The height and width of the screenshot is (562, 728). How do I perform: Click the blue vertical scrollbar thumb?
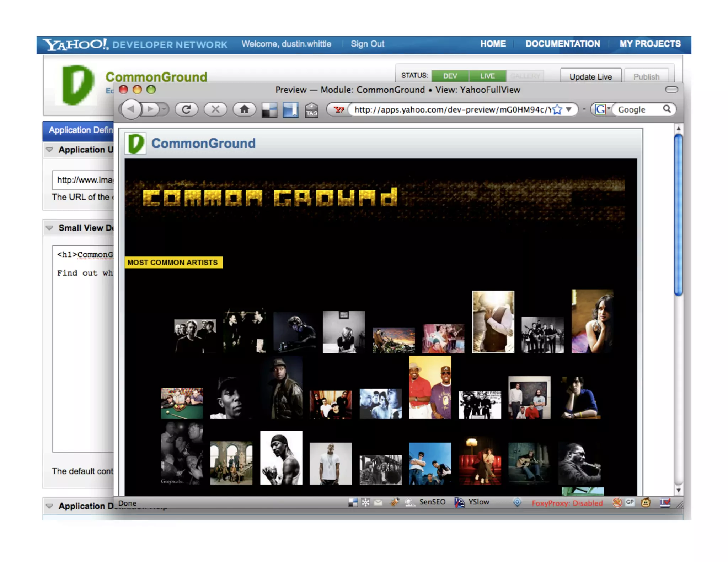tap(678, 215)
